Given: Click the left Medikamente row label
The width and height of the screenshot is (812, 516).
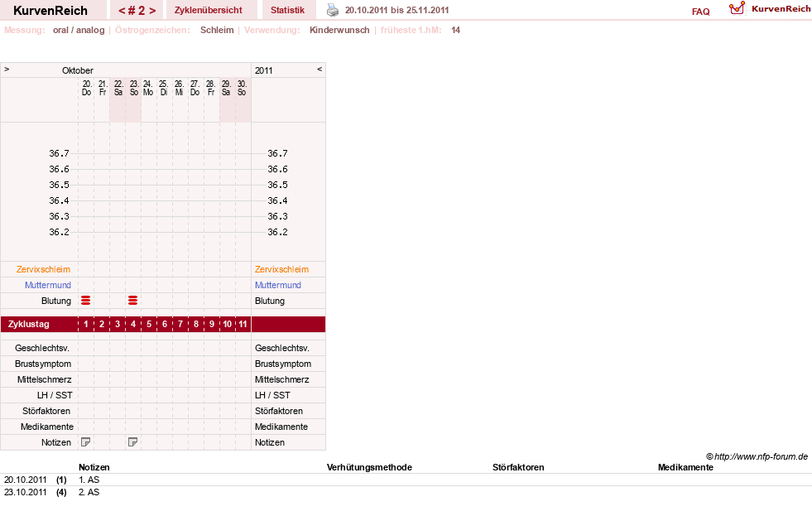Looking at the screenshot, I should [47, 427].
